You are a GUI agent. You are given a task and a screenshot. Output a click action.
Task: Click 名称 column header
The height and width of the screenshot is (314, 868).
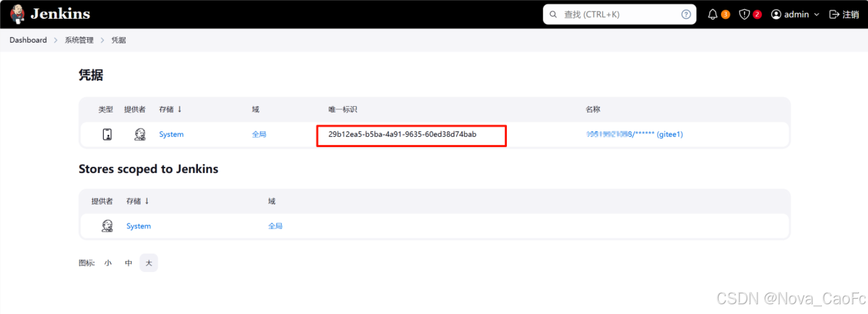click(593, 109)
